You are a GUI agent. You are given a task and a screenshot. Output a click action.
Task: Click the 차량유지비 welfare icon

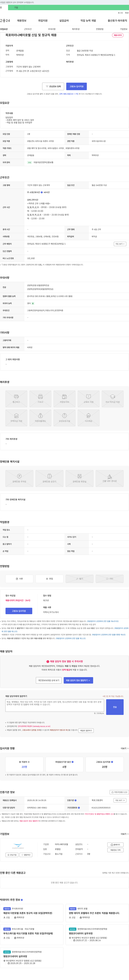click(64, 398)
